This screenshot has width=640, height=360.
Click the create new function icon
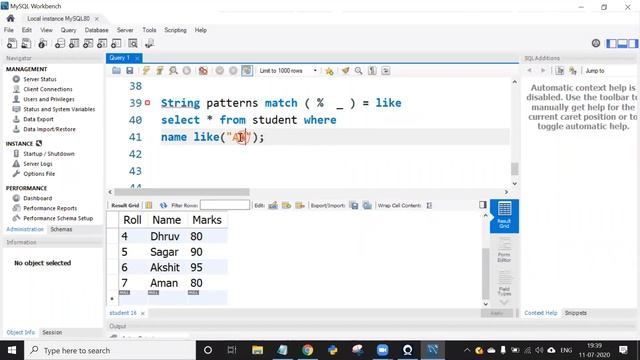[x=116, y=43]
